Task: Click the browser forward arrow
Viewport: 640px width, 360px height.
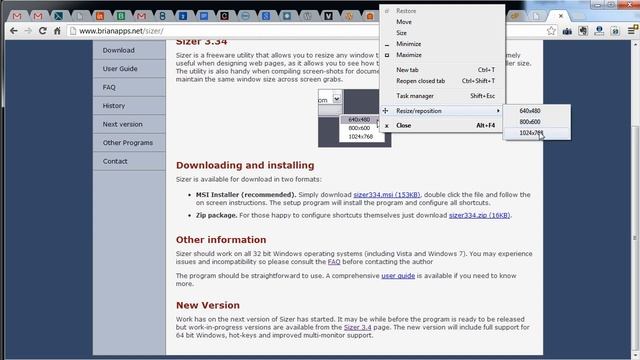Action: pos(28,31)
